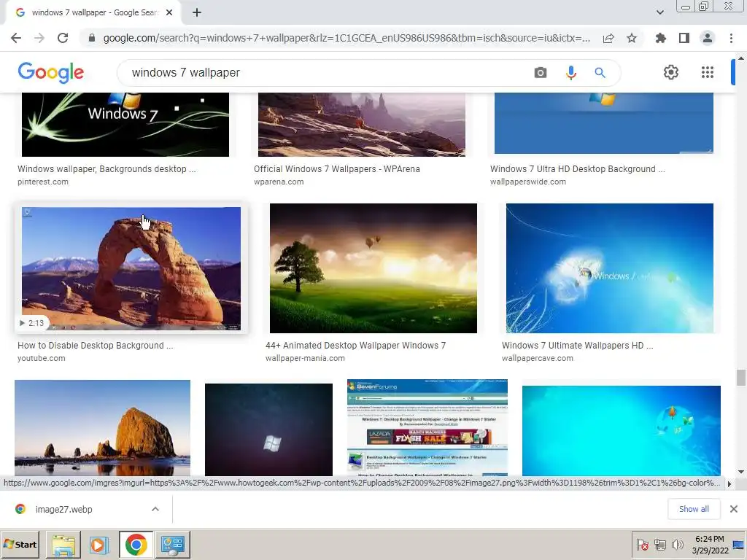The height and width of the screenshot is (560, 747).
Task: Close the windows 7 wallpaper tab
Action: (169, 13)
